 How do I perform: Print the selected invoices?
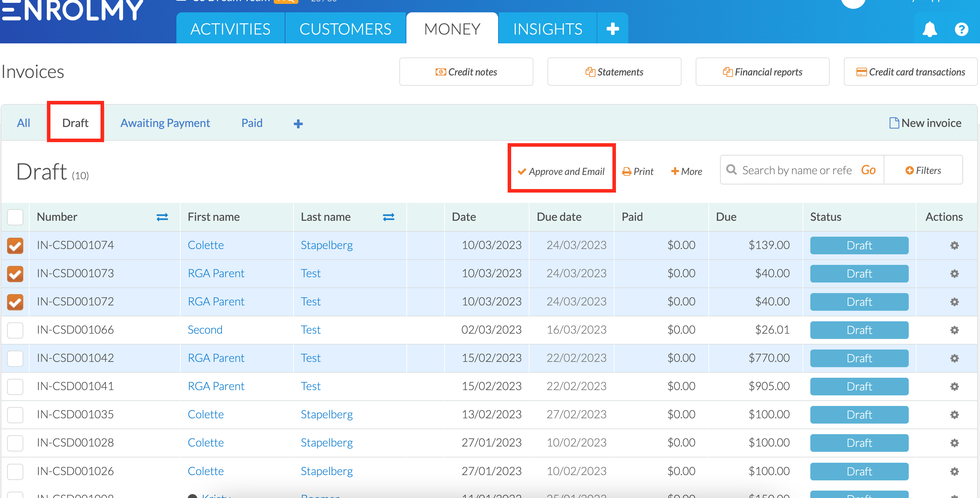point(638,171)
